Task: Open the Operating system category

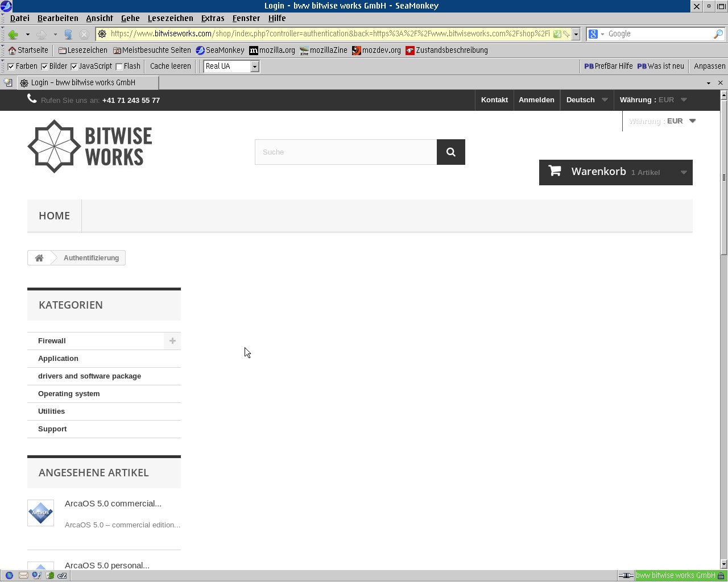Action: point(69,394)
